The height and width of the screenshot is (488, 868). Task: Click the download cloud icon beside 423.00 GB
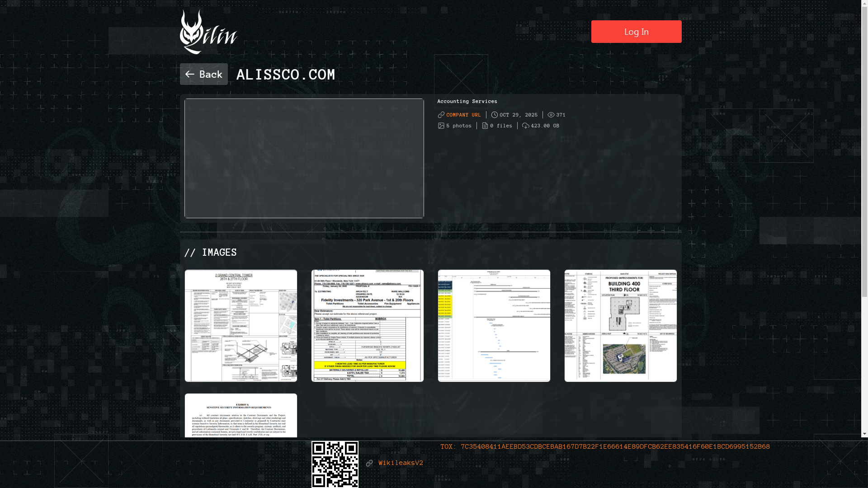pyautogui.click(x=526, y=126)
